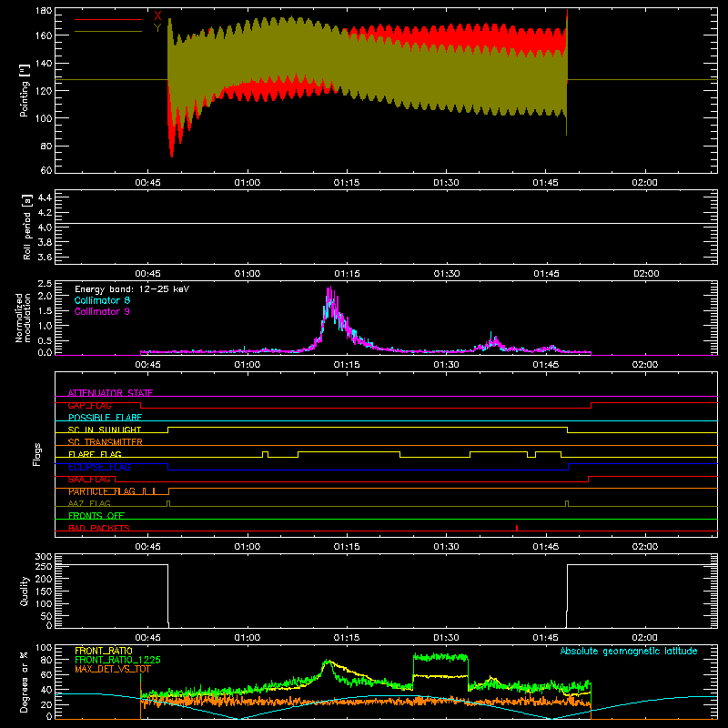The height and width of the screenshot is (728, 728).
Task: Select the 'Energy band: 12-25 keV' annotation
Action: coord(132,289)
